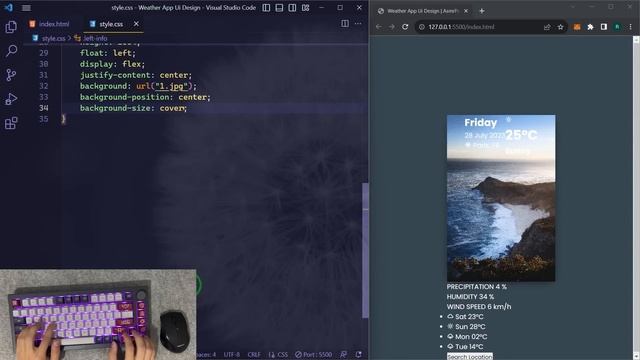This screenshot has width=640, height=360.
Task: Select the Tue 14°C forecast item
Action: [x=465, y=347]
